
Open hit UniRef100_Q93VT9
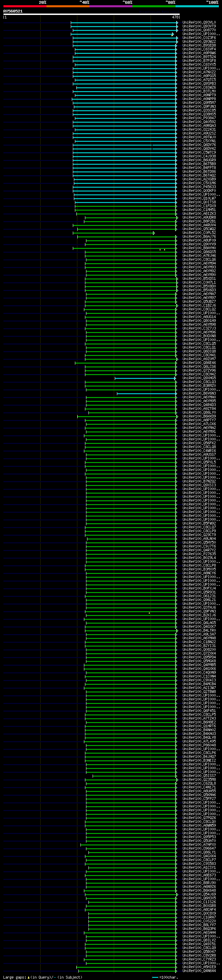(x=199, y=26)
